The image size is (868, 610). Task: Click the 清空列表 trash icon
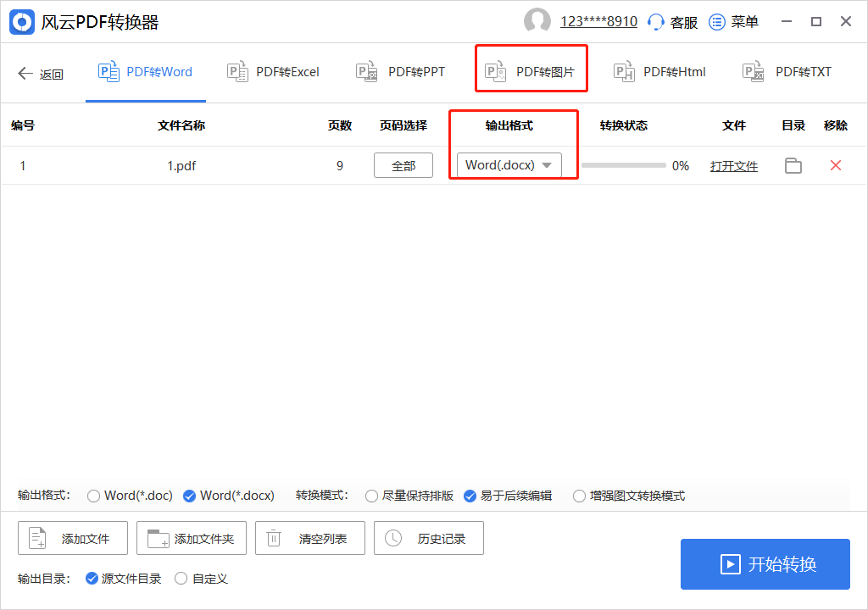pyautogui.click(x=274, y=538)
